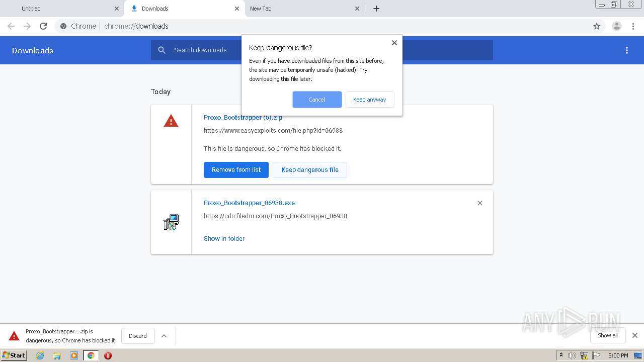
Task: Show hidden system tray icons
Action: 561,355
